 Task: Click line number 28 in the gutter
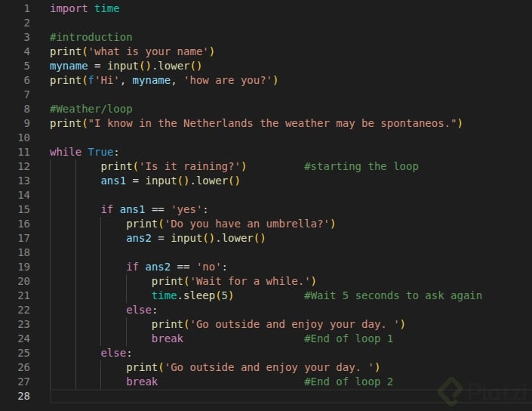click(x=23, y=396)
